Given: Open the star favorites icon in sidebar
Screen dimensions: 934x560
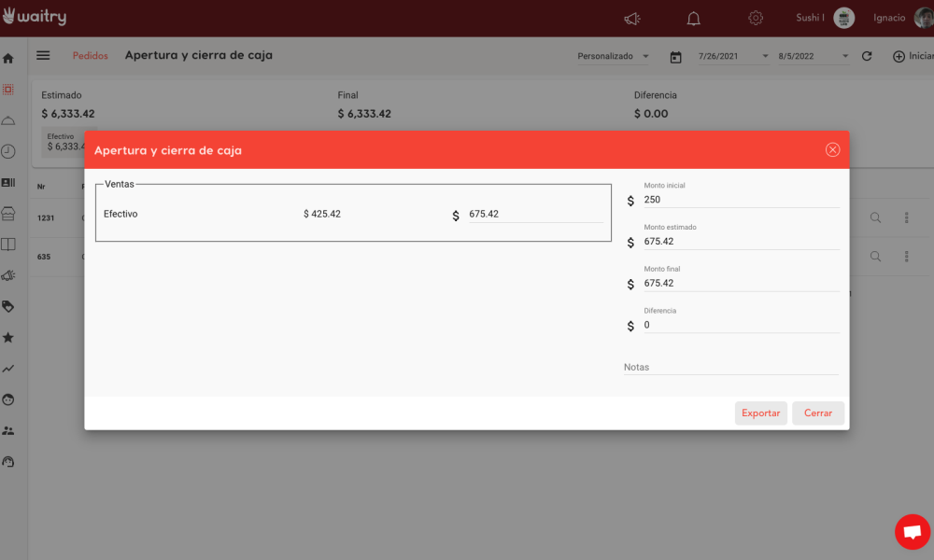Looking at the screenshot, I should (8, 337).
